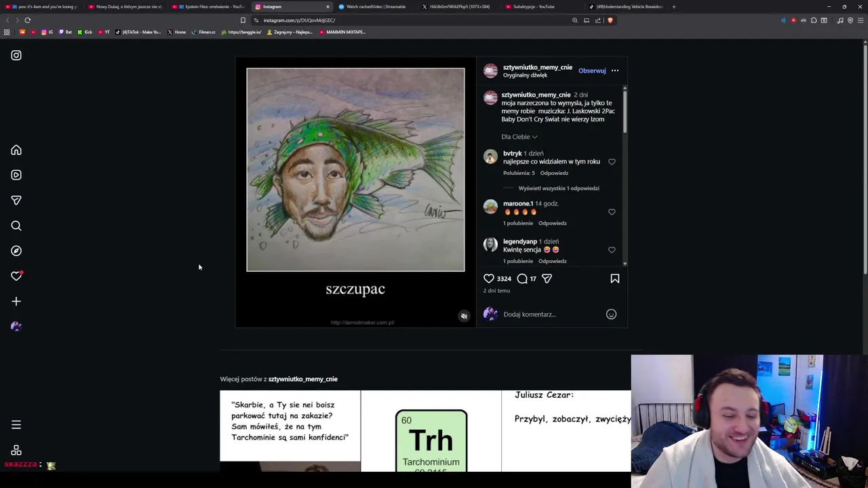Image resolution: width=868 pixels, height=488 pixels.
Task: Switch to the 'pov it's 4am' YouTube tab
Action: point(42,7)
